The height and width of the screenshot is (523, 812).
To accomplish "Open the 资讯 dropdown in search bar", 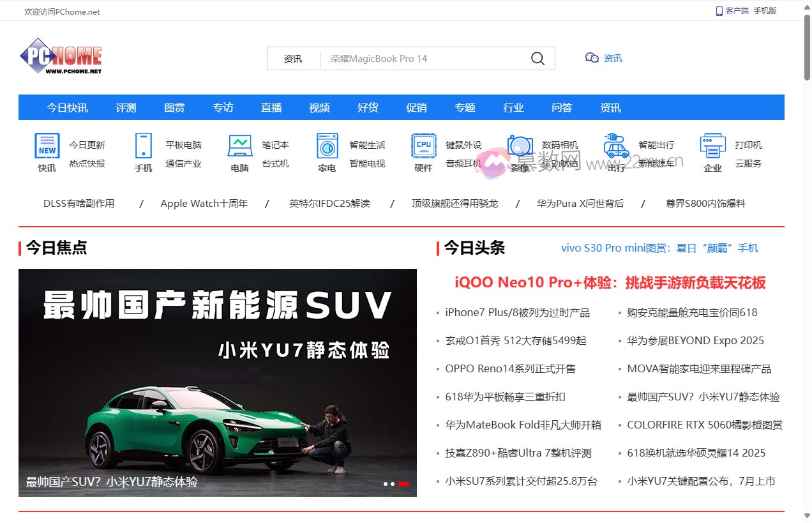I will [x=294, y=58].
